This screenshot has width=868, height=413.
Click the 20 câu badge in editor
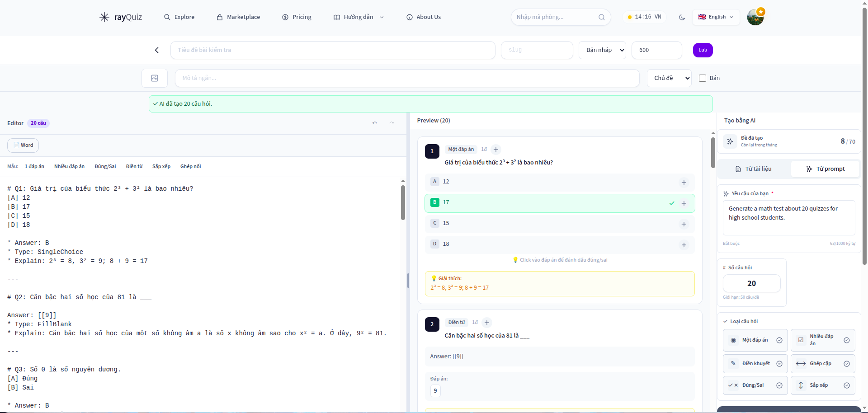(x=38, y=123)
